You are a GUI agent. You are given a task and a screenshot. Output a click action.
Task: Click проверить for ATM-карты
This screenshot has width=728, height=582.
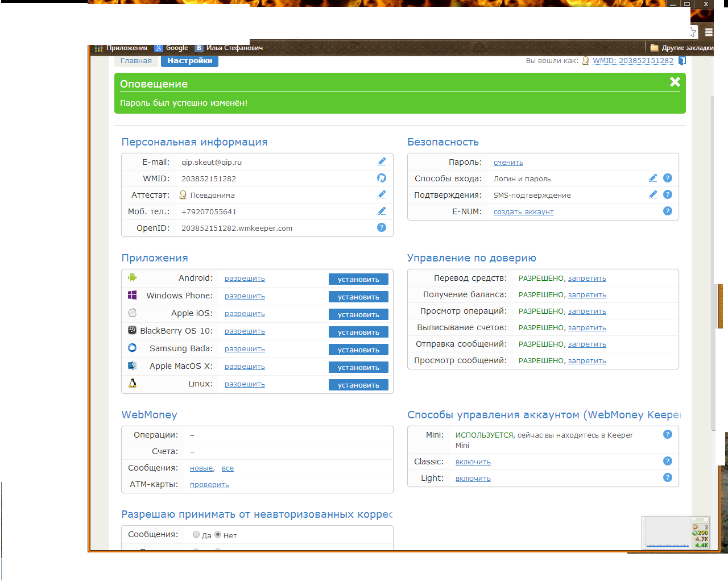pyautogui.click(x=209, y=485)
